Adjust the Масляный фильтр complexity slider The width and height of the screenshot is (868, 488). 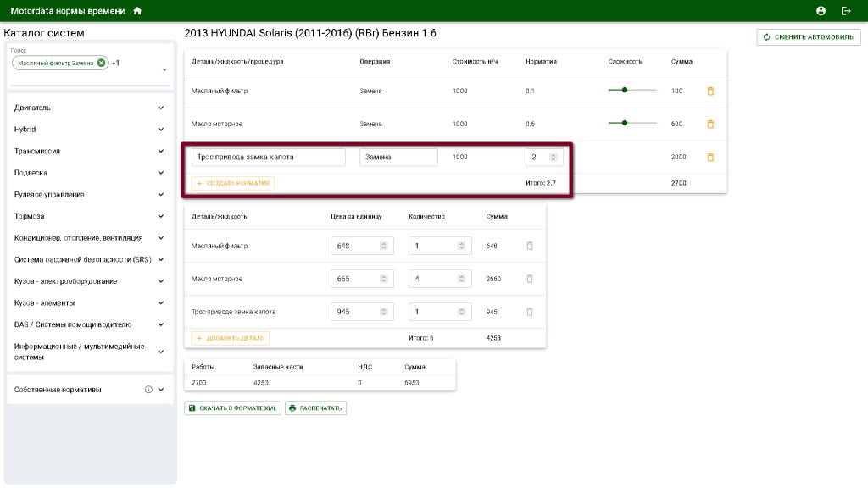[x=625, y=91]
